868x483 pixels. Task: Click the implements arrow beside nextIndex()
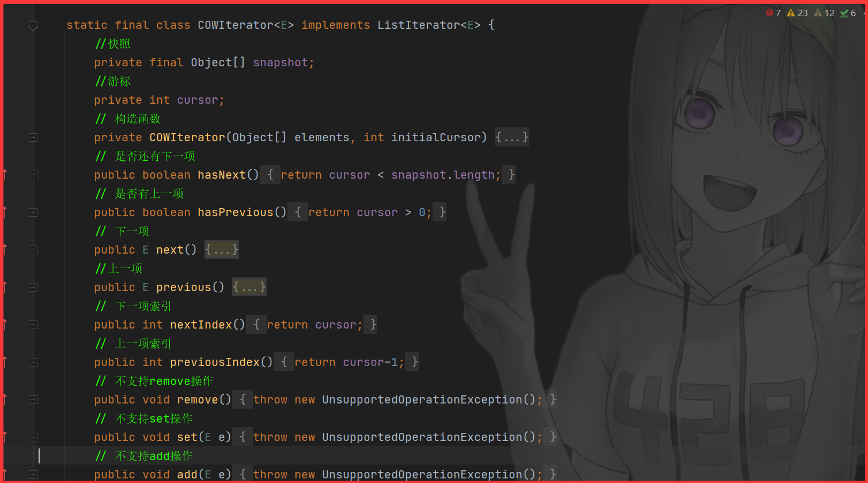coord(5,324)
